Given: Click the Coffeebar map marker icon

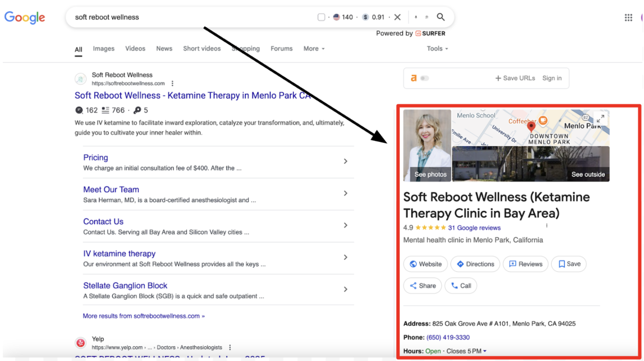Looking at the screenshot, I should point(543,121).
